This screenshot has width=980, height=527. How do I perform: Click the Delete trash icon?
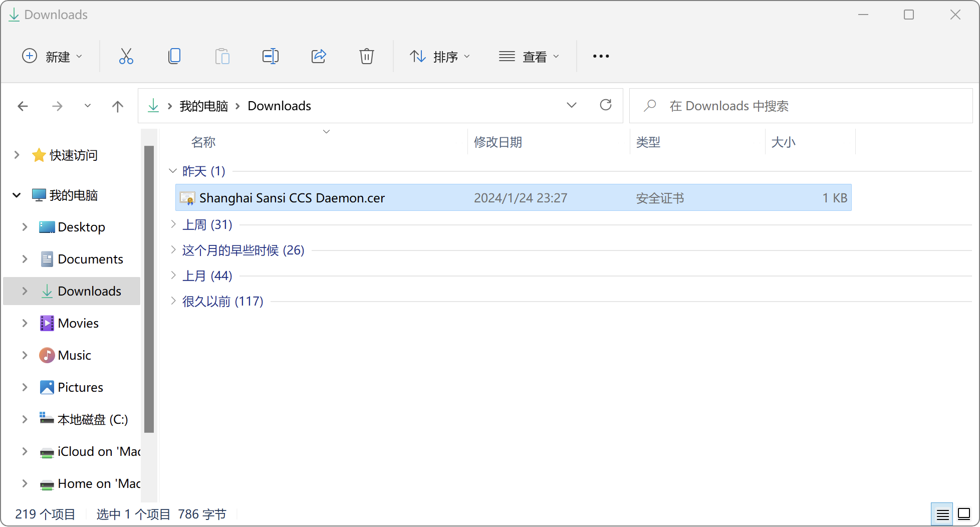coord(367,56)
